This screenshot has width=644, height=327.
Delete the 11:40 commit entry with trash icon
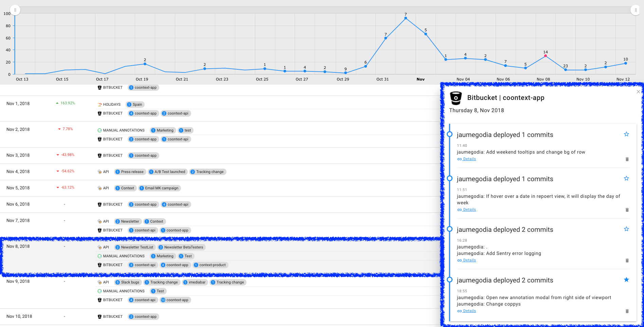pyautogui.click(x=627, y=159)
